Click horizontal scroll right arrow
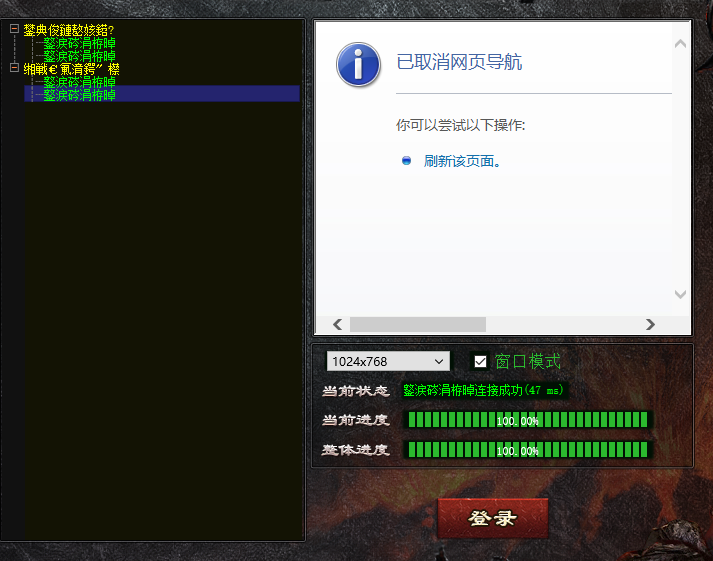 coord(650,324)
